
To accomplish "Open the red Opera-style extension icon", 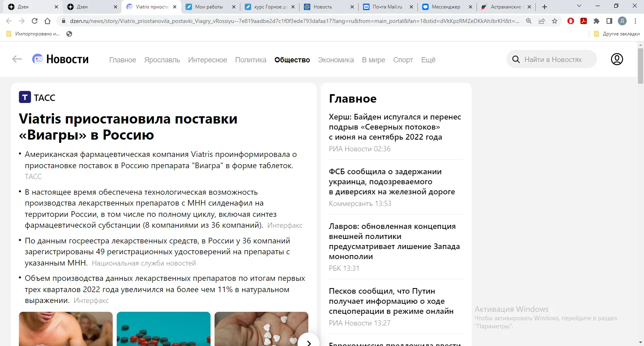I will pos(571,21).
